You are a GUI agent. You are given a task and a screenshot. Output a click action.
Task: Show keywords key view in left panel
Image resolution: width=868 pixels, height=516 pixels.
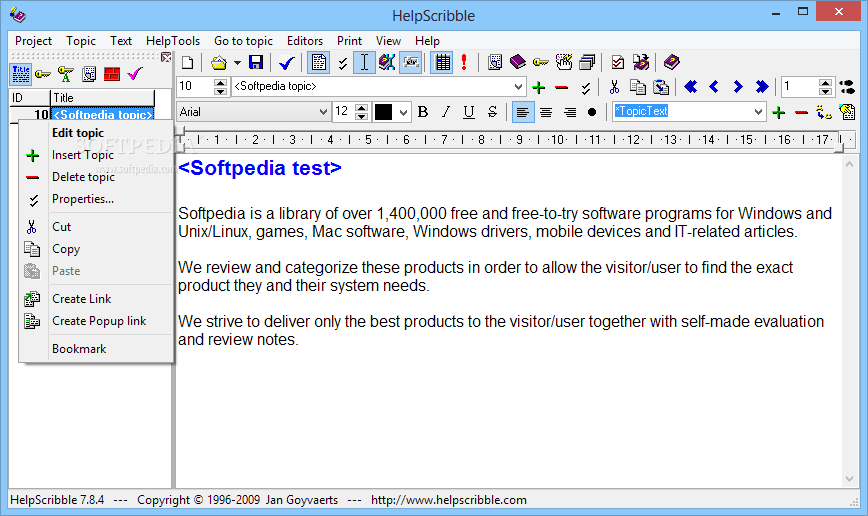(x=43, y=74)
